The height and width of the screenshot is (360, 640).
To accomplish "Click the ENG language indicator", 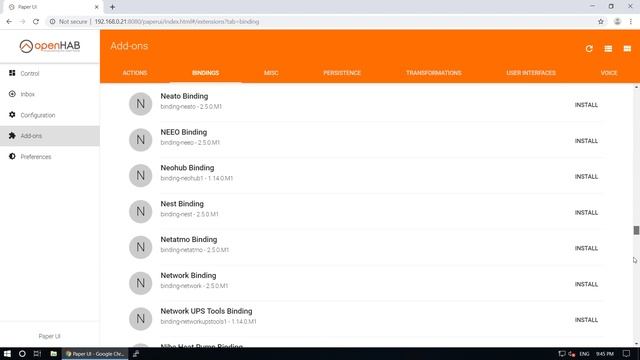I will click(584, 354).
